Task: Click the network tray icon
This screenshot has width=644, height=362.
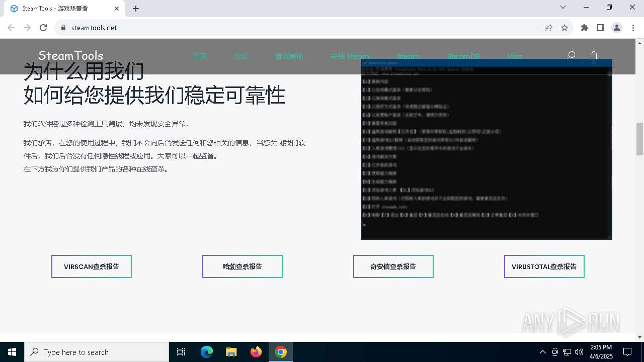Action: pos(567,352)
